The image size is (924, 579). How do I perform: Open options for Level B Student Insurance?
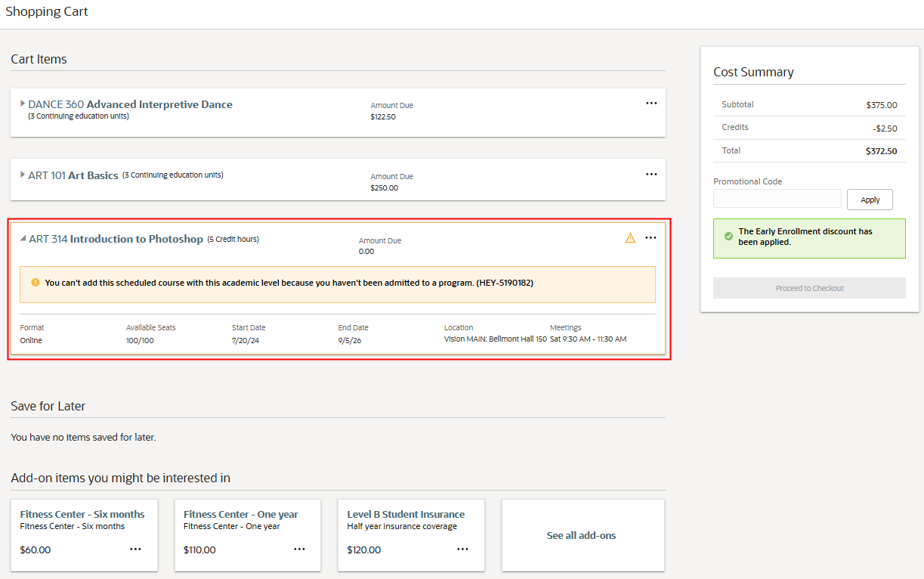pyautogui.click(x=462, y=550)
